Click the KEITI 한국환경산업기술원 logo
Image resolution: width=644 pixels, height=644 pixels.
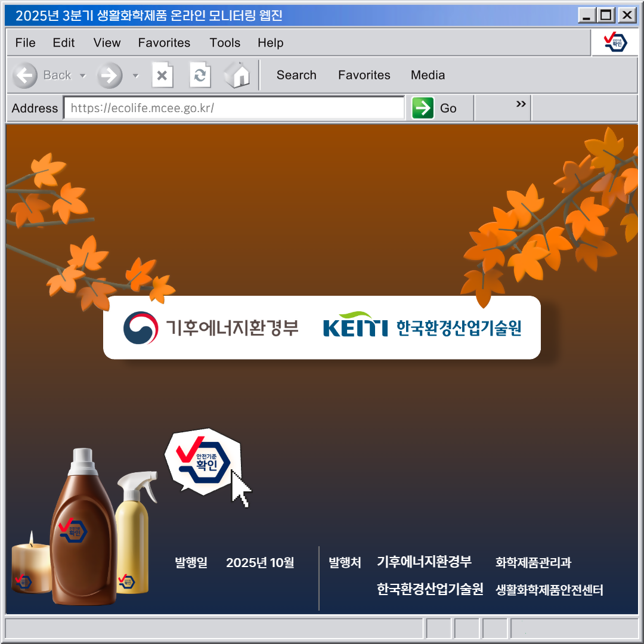[422, 327]
